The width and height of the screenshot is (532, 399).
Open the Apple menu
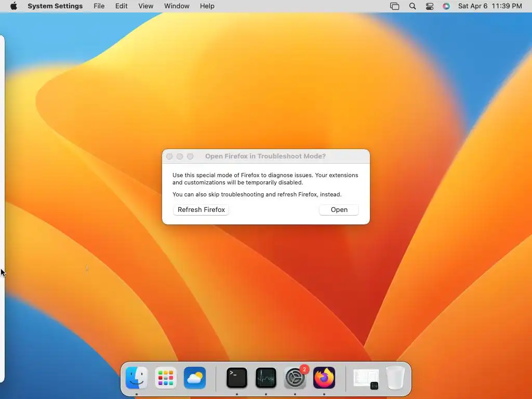(14, 6)
